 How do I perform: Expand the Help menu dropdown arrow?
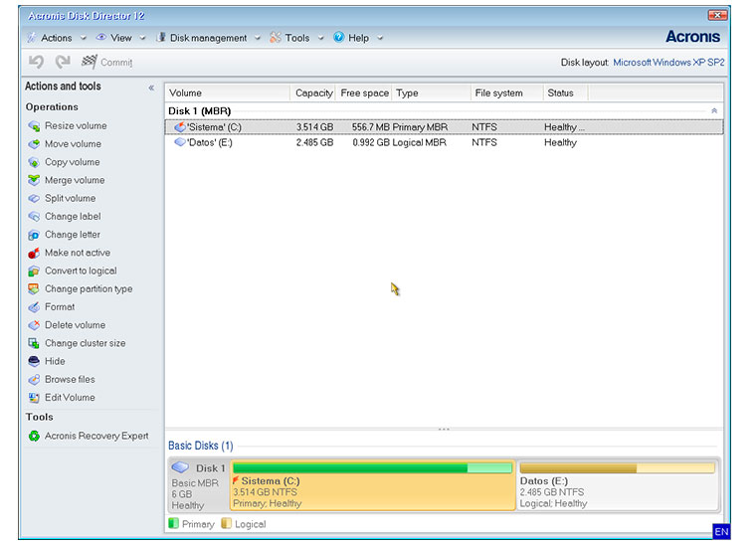380,38
